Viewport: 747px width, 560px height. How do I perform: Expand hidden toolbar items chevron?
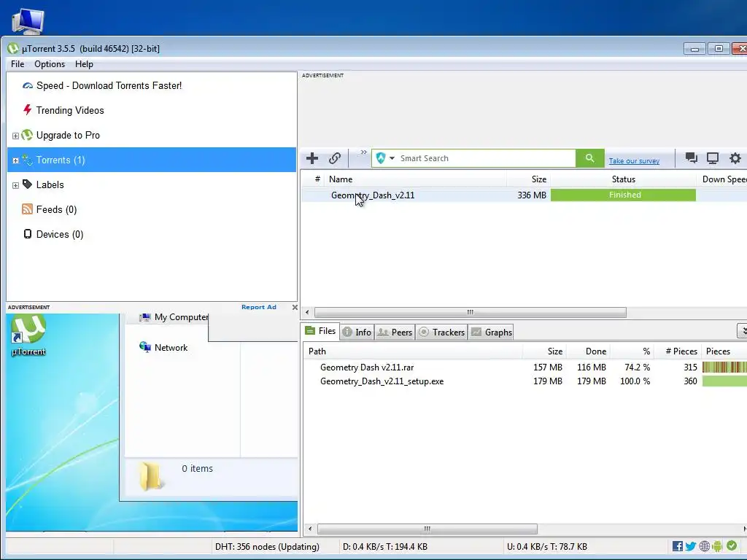pyautogui.click(x=363, y=152)
